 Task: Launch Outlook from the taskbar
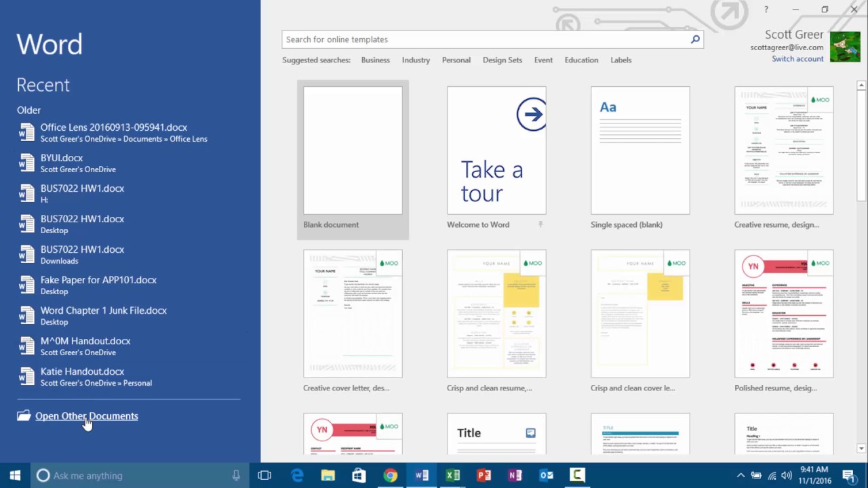[x=547, y=475]
